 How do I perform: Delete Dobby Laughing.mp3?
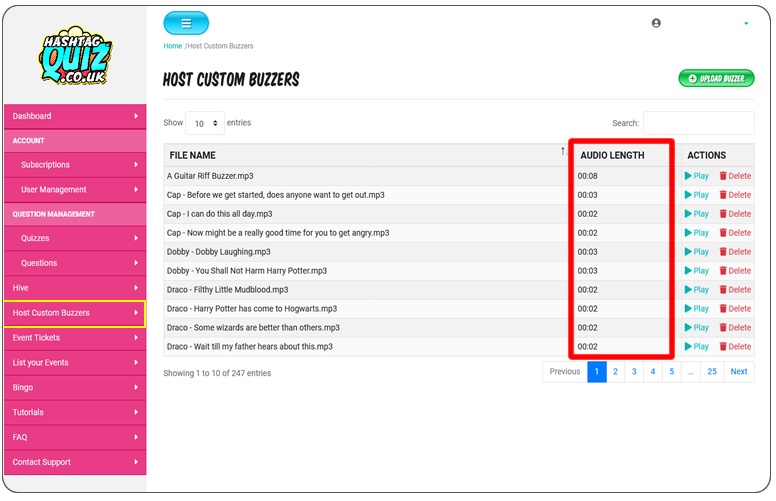[x=735, y=251]
